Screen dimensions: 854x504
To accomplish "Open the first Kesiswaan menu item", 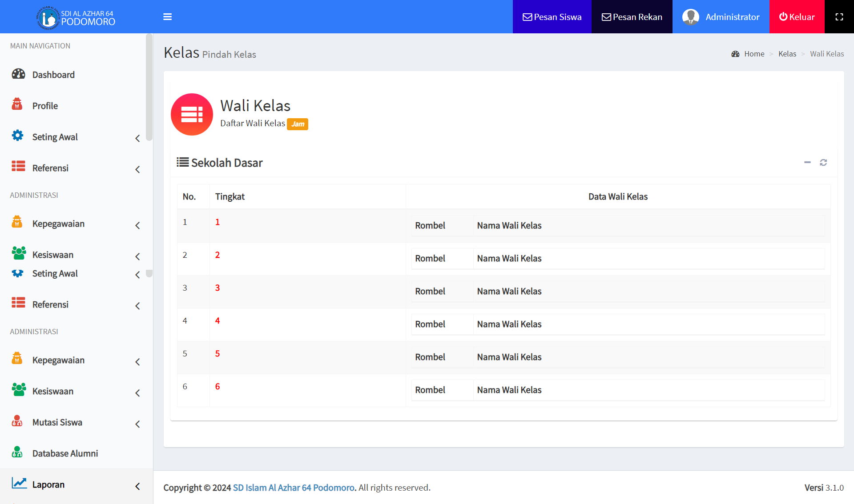I will tap(53, 255).
